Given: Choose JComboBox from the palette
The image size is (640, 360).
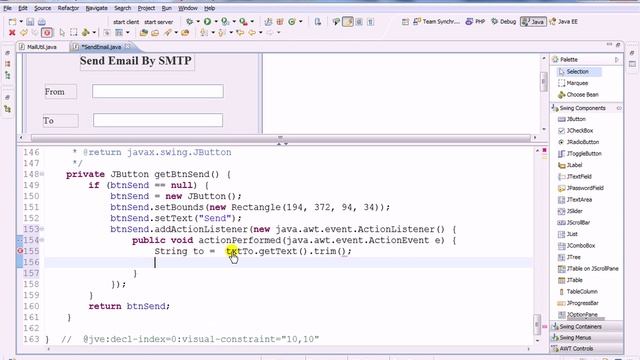Looking at the screenshot, I should point(576,246).
